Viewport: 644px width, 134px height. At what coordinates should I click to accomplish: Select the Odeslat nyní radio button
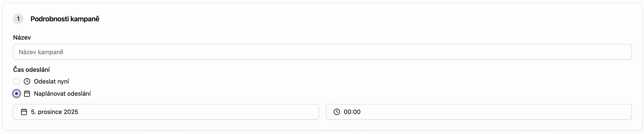coord(17,82)
